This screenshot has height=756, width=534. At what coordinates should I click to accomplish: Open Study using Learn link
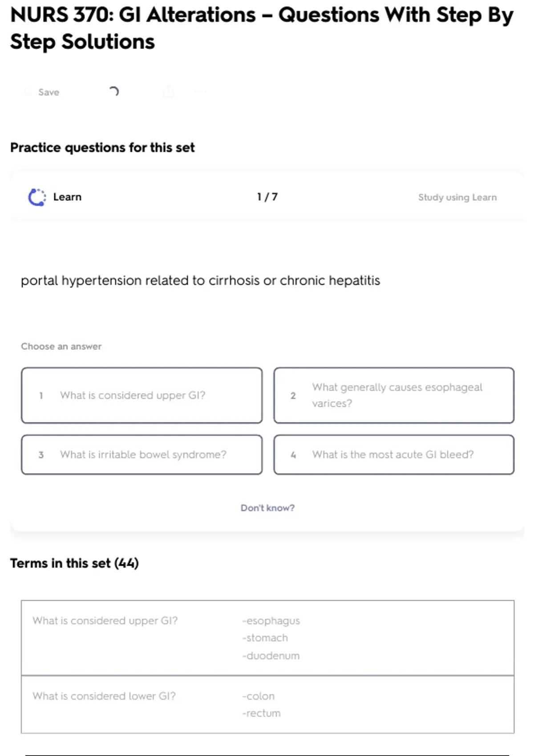click(x=457, y=197)
